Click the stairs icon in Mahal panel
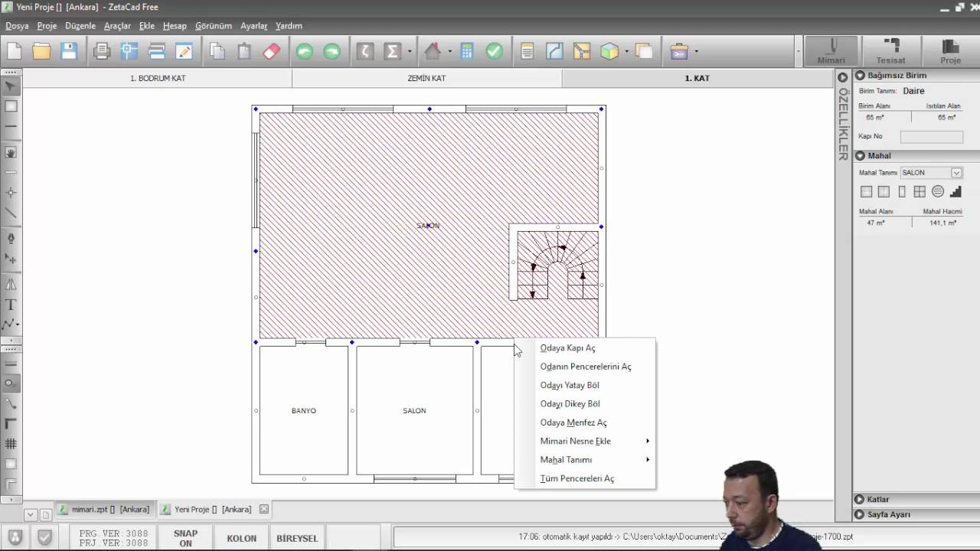The height and width of the screenshot is (551, 980). 955,191
